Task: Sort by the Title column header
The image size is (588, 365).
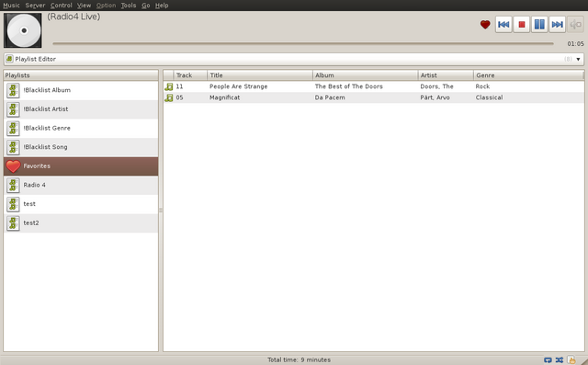Action: point(259,75)
